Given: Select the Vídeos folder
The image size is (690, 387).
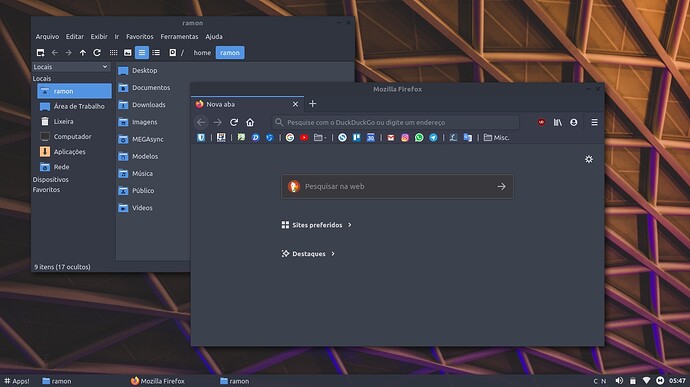Looking at the screenshot, I should tap(136, 208).
